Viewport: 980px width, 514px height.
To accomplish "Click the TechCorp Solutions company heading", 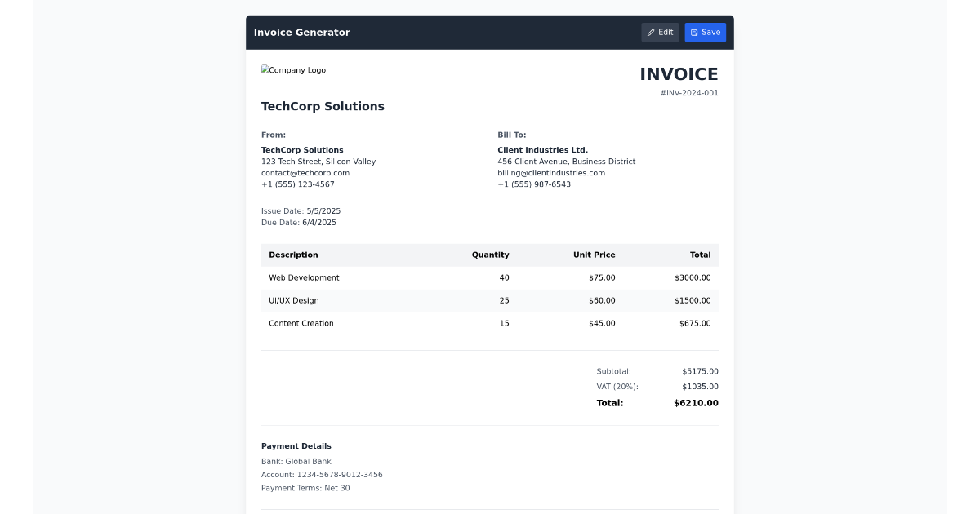I will point(323,106).
